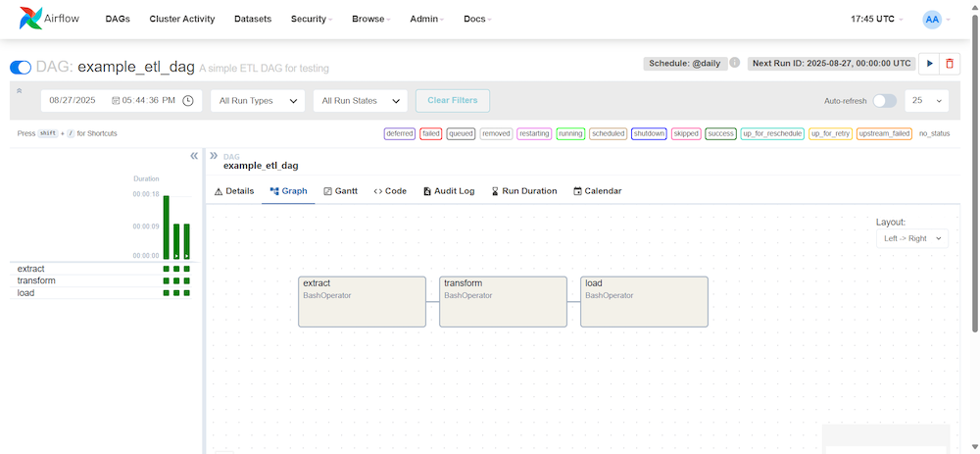Switch to the Run Duration tab
The image size is (980, 454).
(x=523, y=191)
